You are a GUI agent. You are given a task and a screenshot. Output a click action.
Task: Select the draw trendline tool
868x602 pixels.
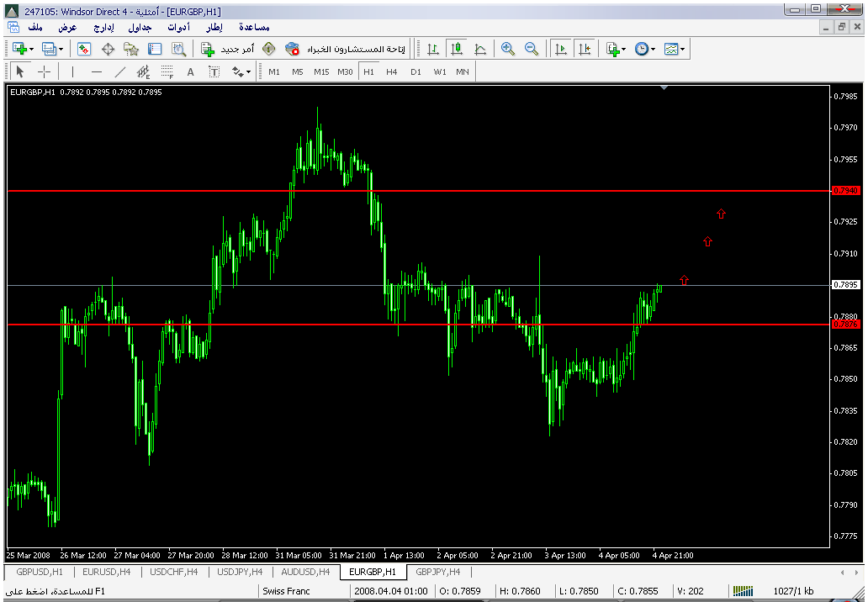tap(120, 72)
